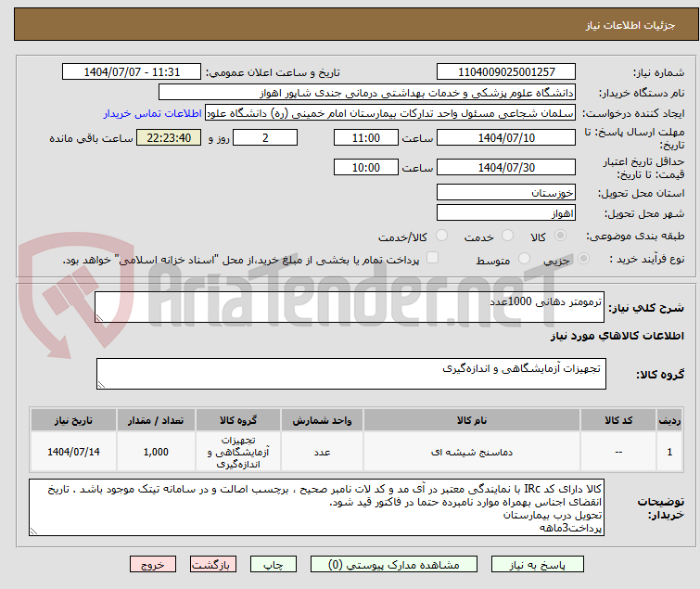Click the گروه کالا column header in table
Viewport: 700px width, 589px height.
point(238,420)
